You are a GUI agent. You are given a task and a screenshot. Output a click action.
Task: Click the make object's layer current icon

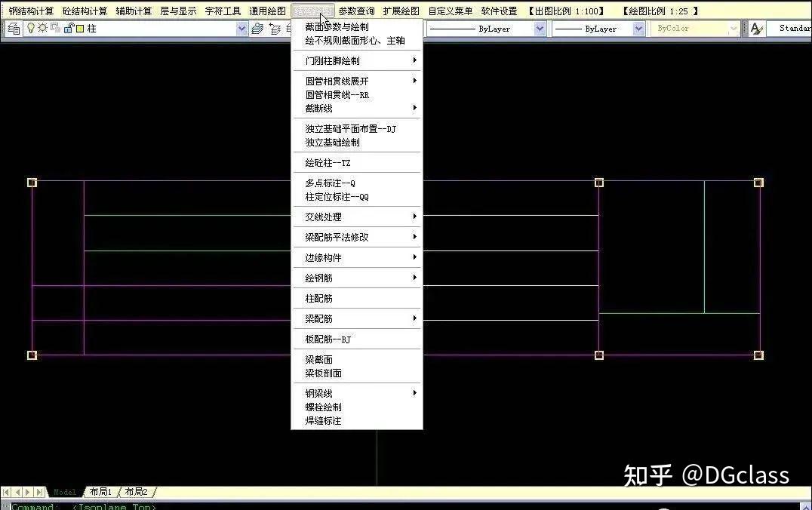pyautogui.click(x=257, y=29)
